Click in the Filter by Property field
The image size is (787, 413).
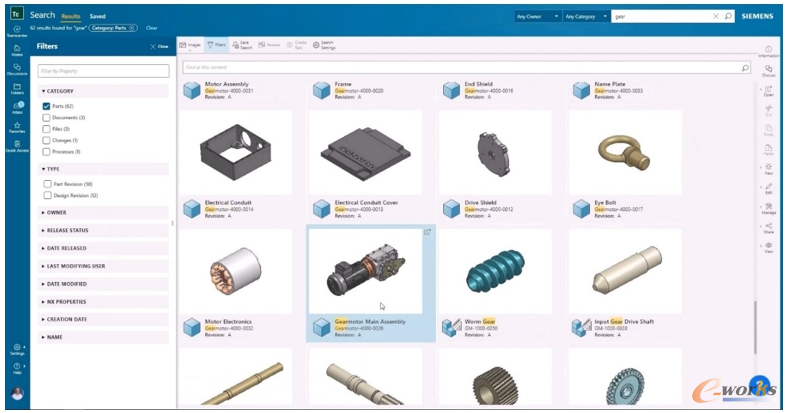coord(103,71)
